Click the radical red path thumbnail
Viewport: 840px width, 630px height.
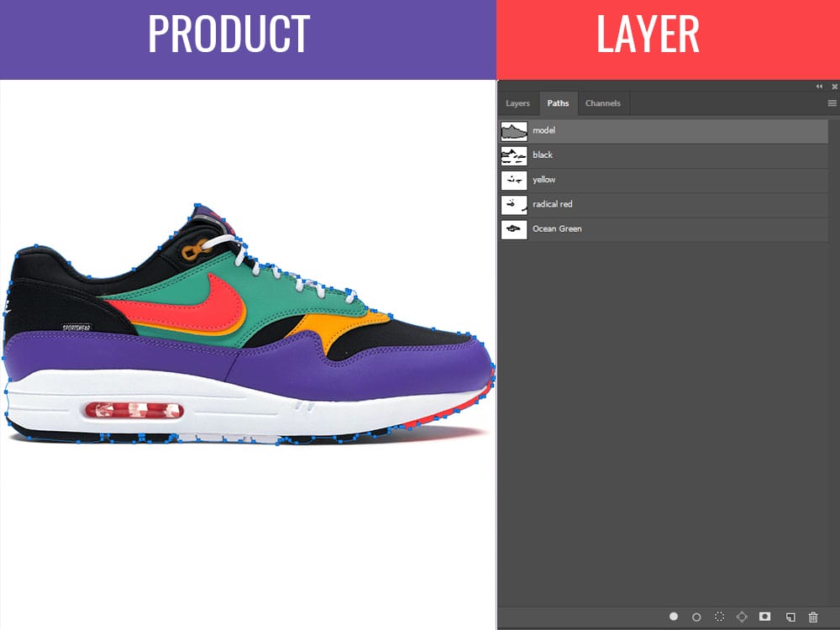(x=514, y=205)
